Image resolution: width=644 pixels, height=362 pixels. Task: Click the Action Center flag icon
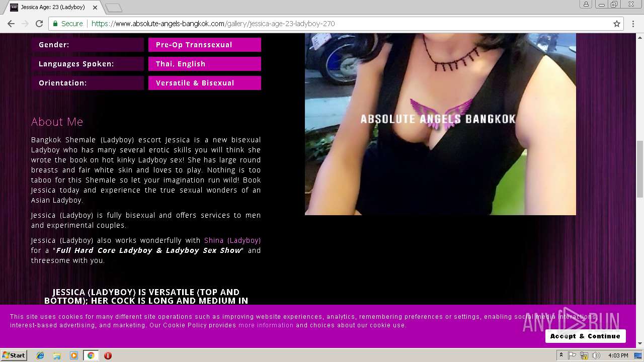(x=572, y=355)
